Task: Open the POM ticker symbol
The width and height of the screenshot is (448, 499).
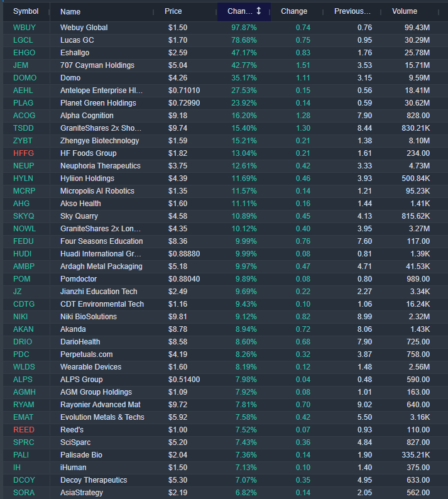Action: [x=21, y=279]
